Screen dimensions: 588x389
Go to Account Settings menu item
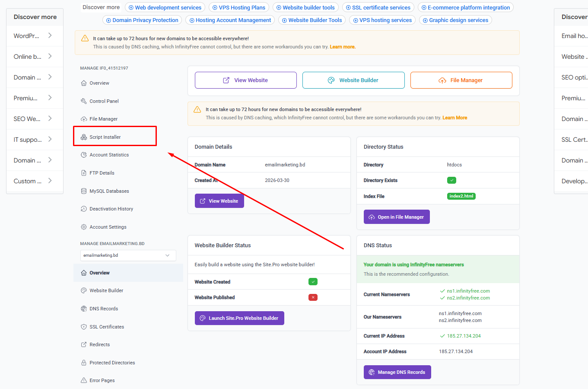click(108, 227)
